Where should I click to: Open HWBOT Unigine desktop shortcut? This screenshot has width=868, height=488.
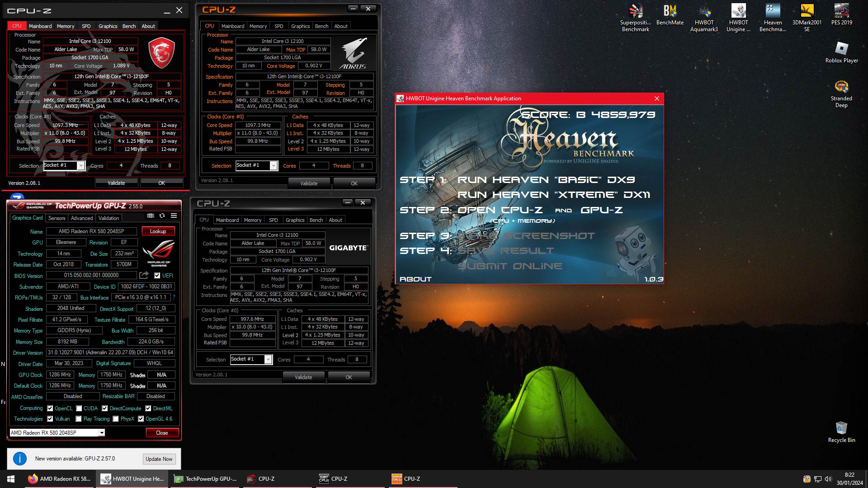tap(738, 18)
